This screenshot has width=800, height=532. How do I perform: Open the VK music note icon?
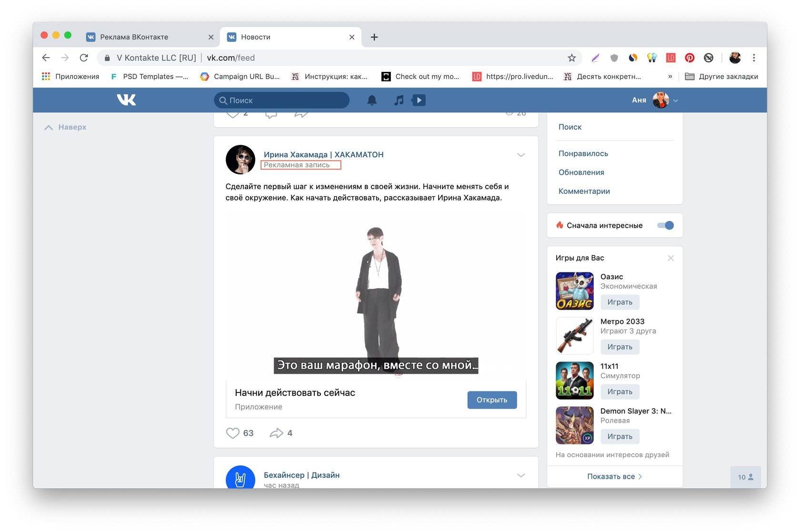click(399, 100)
